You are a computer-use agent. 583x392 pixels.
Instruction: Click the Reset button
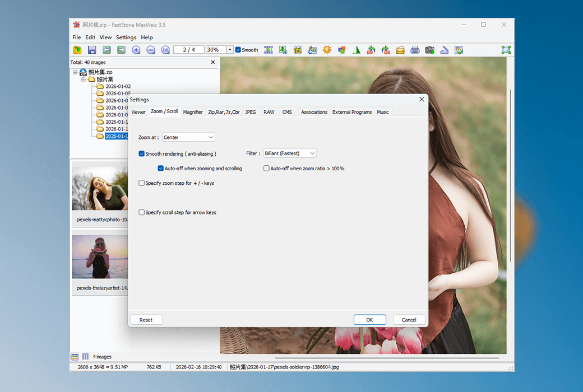click(146, 320)
